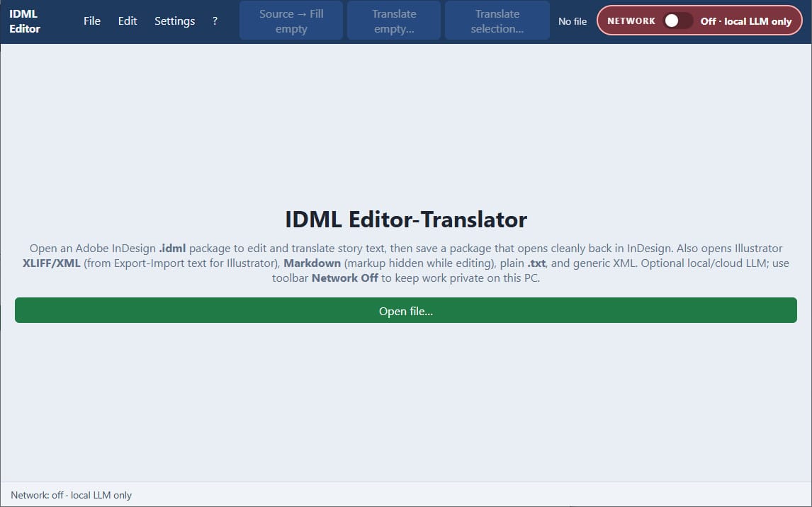Click the bold .idml text
The width and height of the screenshot is (812, 507).
(172, 249)
